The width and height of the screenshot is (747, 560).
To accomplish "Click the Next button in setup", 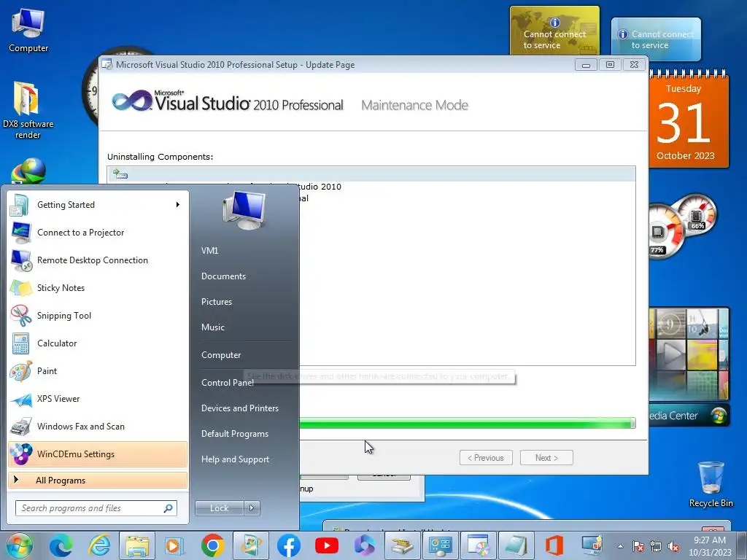I will tap(546, 458).
